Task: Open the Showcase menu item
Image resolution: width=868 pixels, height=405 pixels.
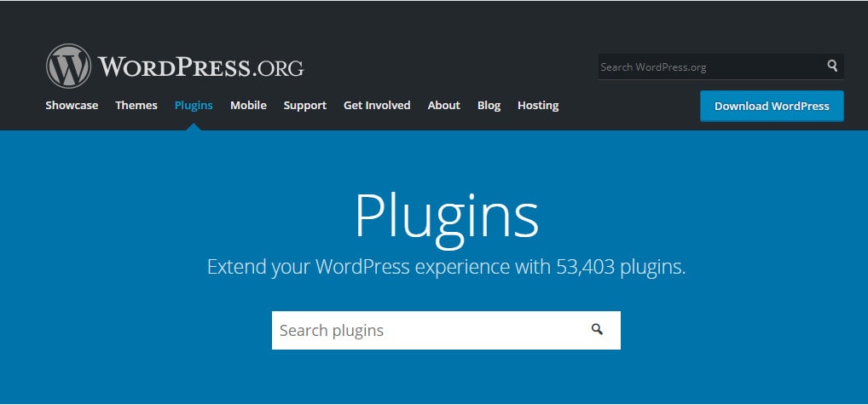Action: pyautogui.click(x=72, y=105)
